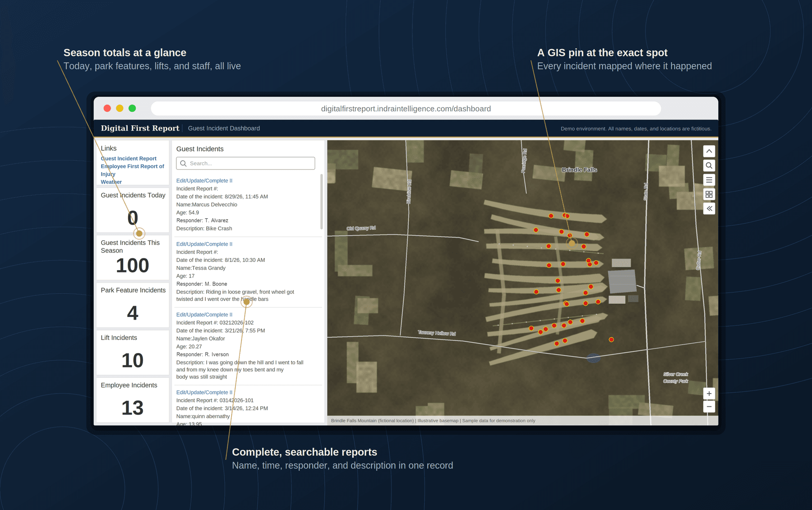Click 'Responder: T. Alvarez' text
Screen dimensions: 812x510
coord(202,221)
